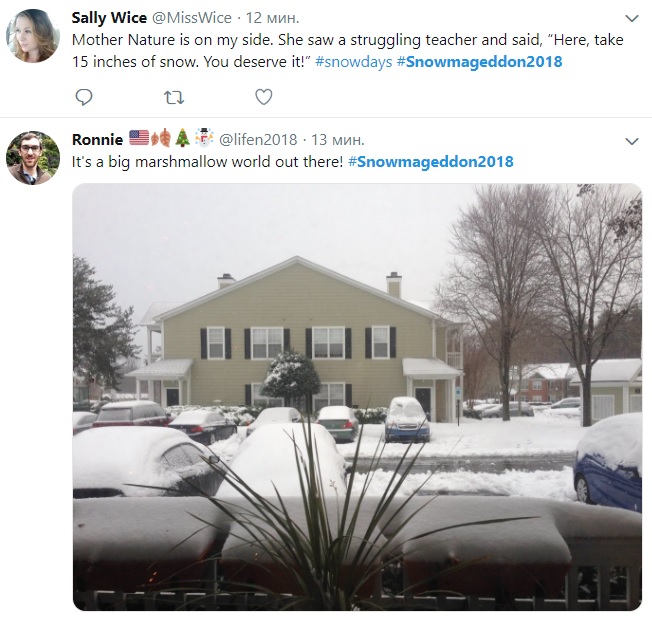Open the 12 мин. timestamp
The height and width of the screenshot is (625, 652).
pyautogui.click(x=272, y=18)
